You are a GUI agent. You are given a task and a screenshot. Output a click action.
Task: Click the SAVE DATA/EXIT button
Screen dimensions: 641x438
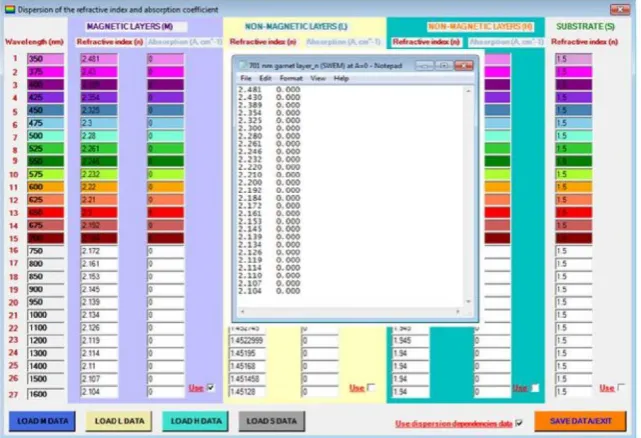click(x=580, y=421)
